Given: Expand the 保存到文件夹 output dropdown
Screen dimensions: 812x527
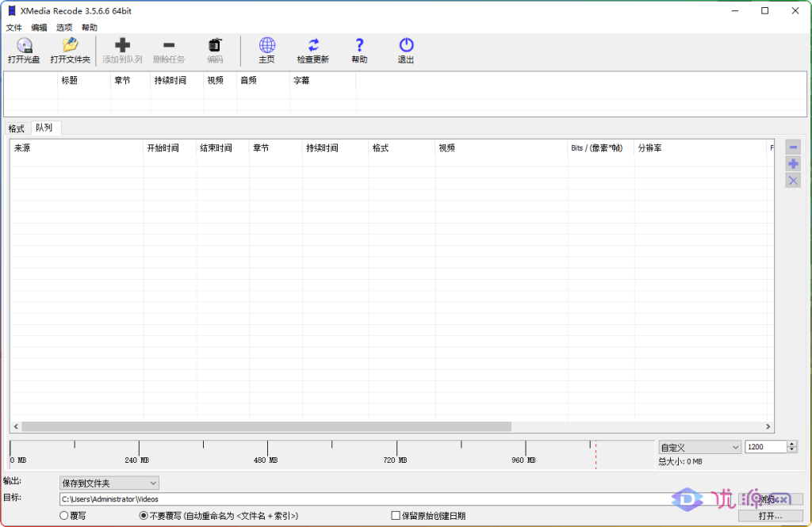Looking at the screenshot, I should [109, 483].
